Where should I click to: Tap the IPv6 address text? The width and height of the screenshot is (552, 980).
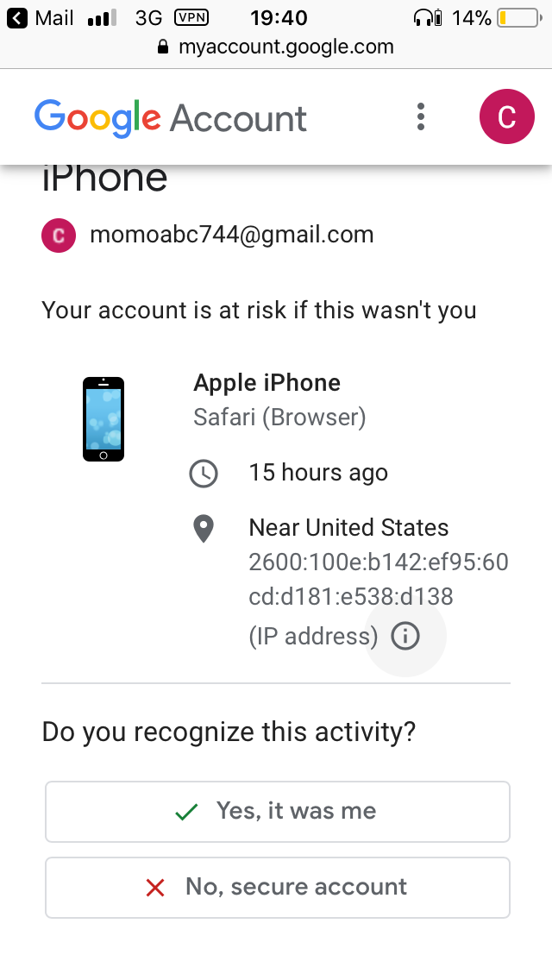(x=379, y=580)
